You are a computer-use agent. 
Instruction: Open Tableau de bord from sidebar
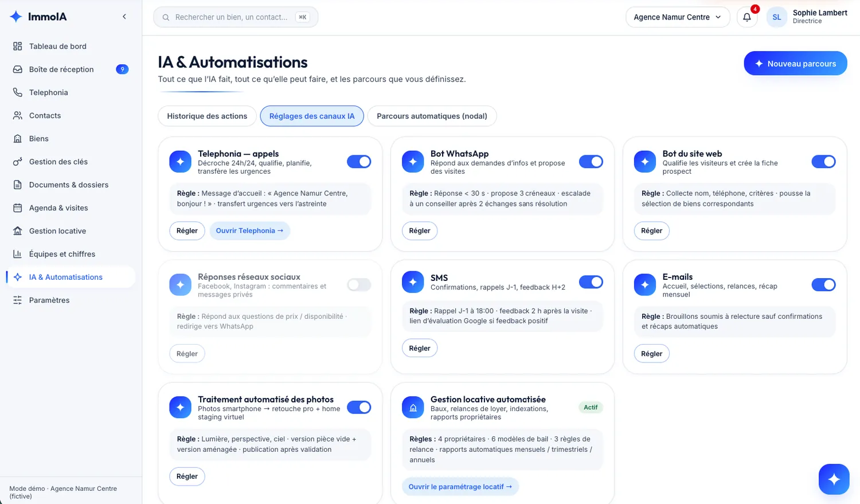coord(71,46)
